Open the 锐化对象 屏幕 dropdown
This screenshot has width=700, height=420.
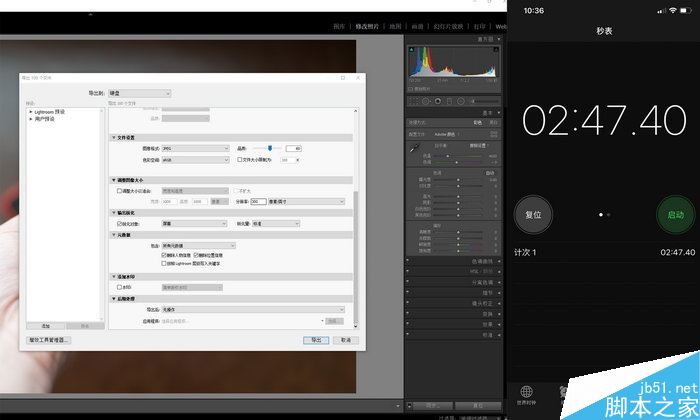pos(194,223)
